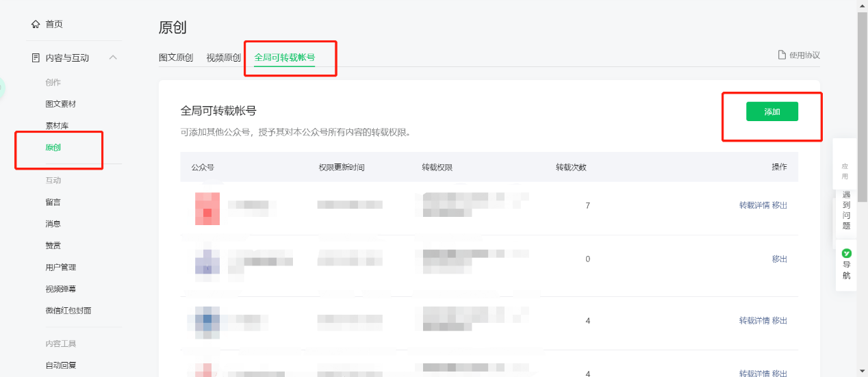Select the 全局可转载帐号 tab

(284, 58)
